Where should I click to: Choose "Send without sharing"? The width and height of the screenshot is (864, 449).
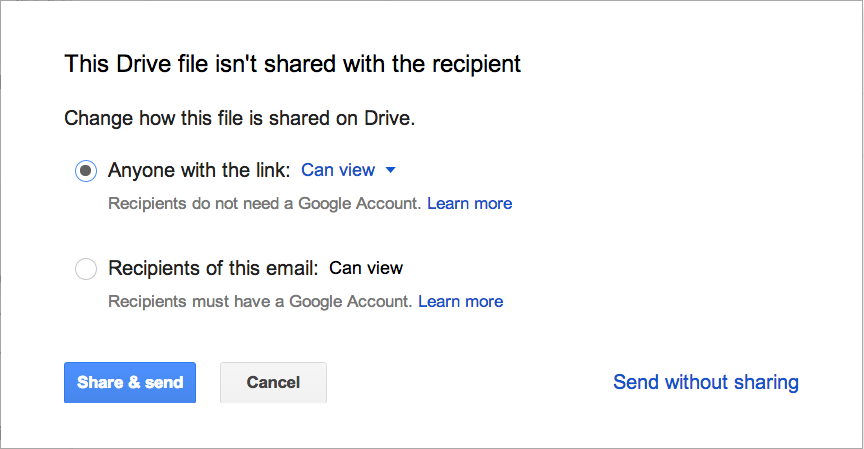click(x=705, y=382)
